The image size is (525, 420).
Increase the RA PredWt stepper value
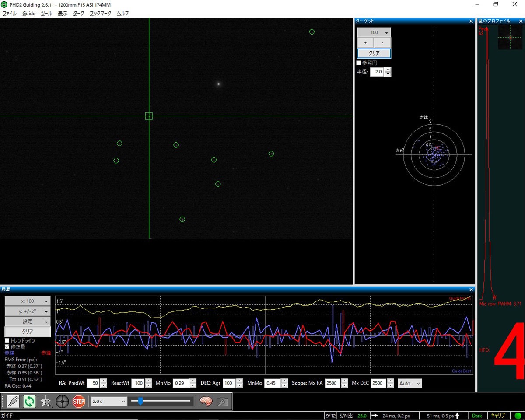tap(104, 381)
